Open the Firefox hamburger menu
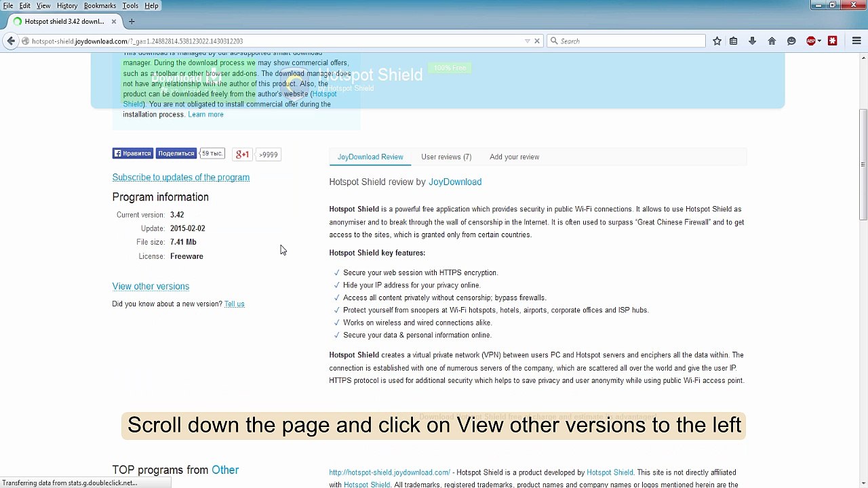 click(856, 41)
